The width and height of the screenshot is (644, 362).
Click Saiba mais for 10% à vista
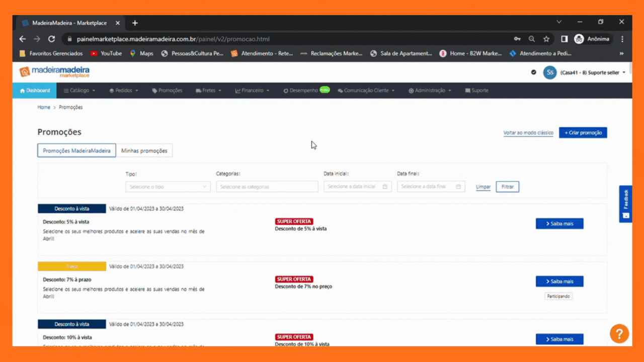pyautogui.click(x=559, y=339)
